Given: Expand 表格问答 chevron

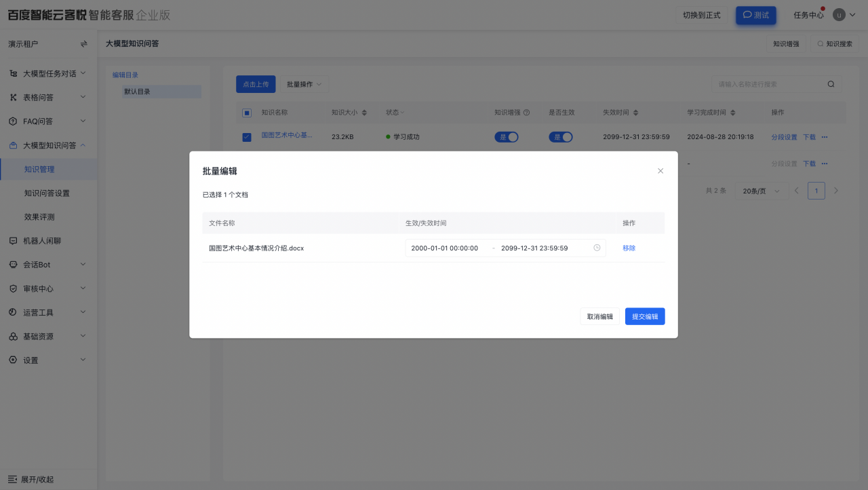Looking at the screenshot, I should 83,97.
